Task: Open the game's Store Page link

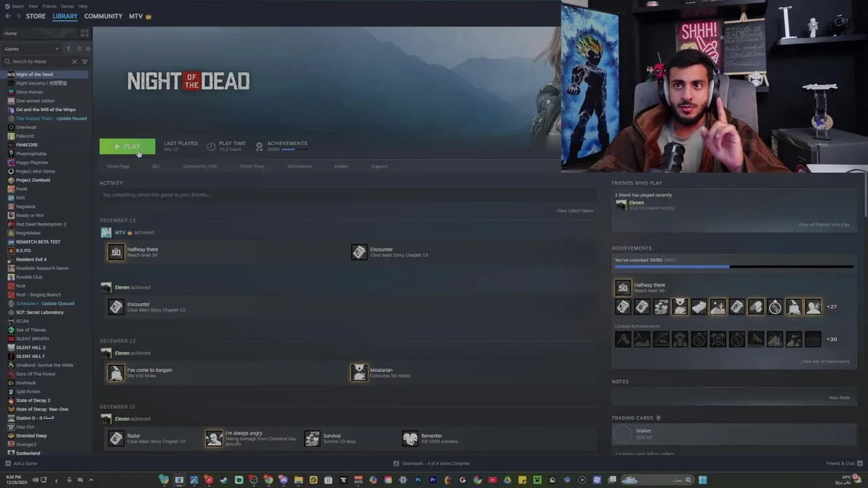Action: tap(118, 166)
